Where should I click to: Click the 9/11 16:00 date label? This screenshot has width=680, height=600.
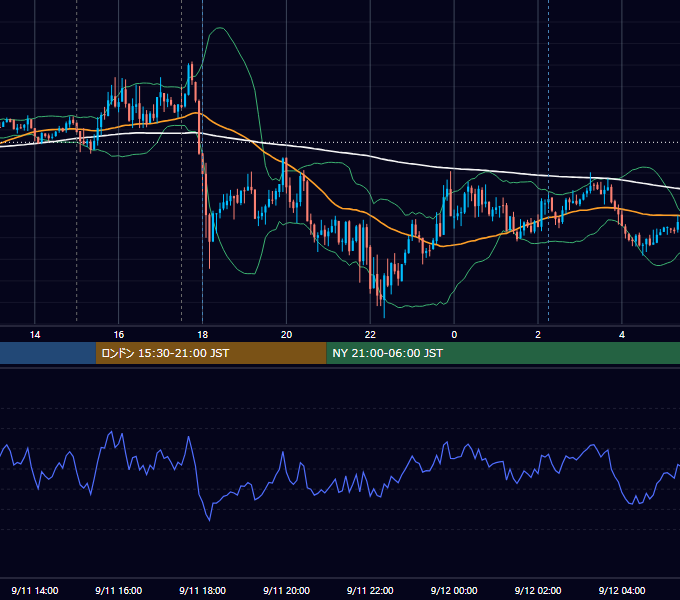point(118,590)
